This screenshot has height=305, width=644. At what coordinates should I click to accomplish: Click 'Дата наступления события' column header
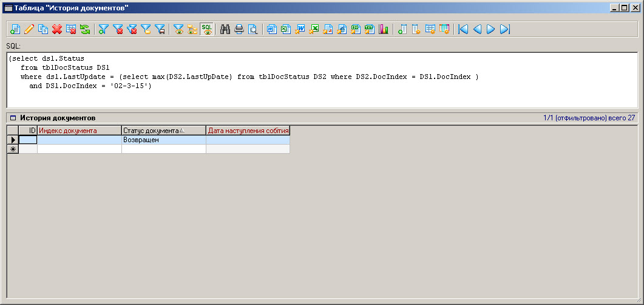pyautogui.click(x=248, y=131)
